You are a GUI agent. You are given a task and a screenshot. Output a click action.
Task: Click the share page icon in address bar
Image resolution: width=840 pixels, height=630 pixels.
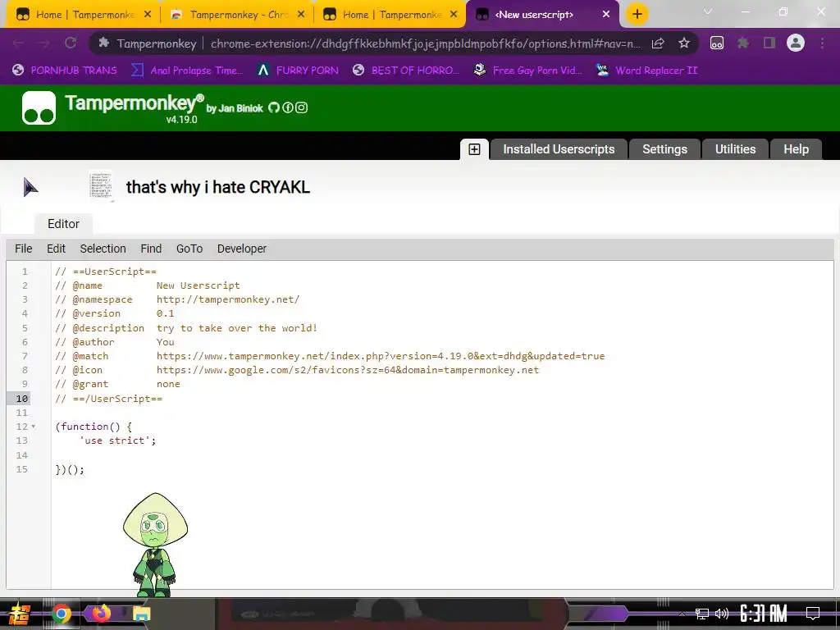point(658,43)
